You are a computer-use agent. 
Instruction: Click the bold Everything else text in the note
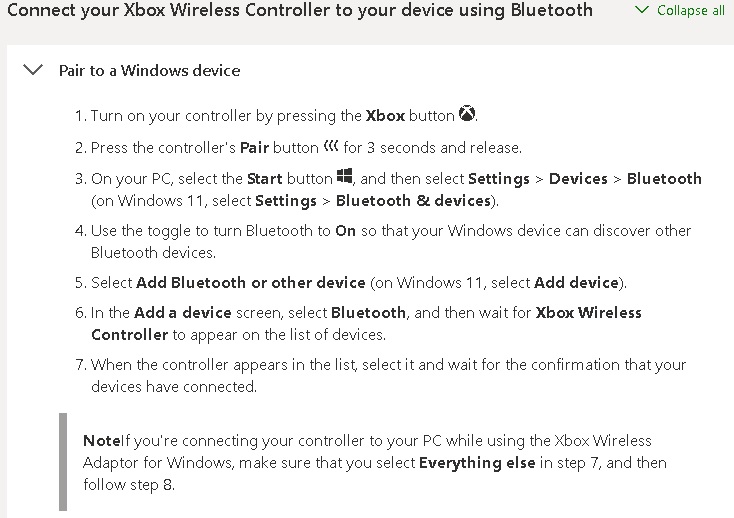[475, 463]
